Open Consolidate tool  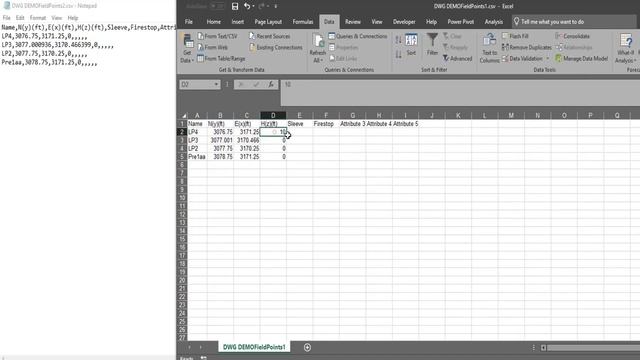pos(572,36)
